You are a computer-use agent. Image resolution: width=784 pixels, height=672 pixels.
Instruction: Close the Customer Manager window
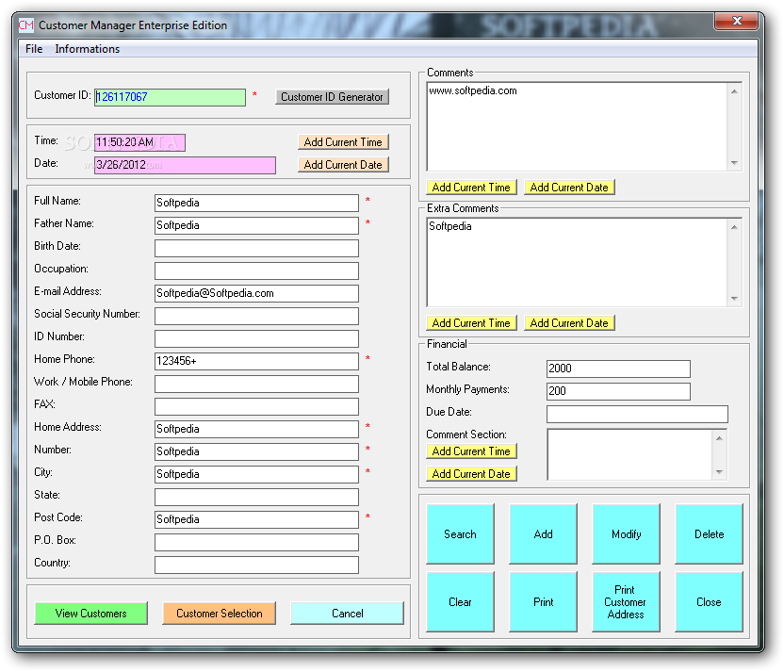737,21
